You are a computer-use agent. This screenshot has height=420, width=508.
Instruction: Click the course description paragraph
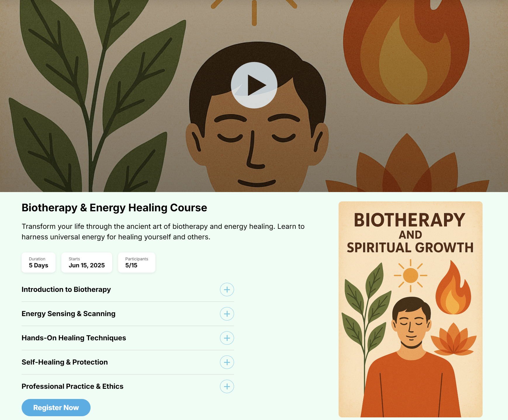tap(163, 232)
